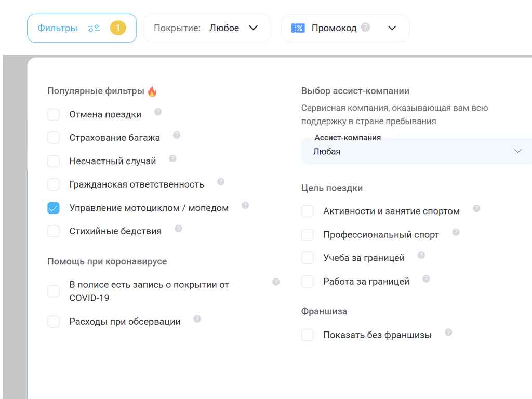Open the Покрытие: Любое dropdown
532x399 pixels.
(x=207, y=28)
